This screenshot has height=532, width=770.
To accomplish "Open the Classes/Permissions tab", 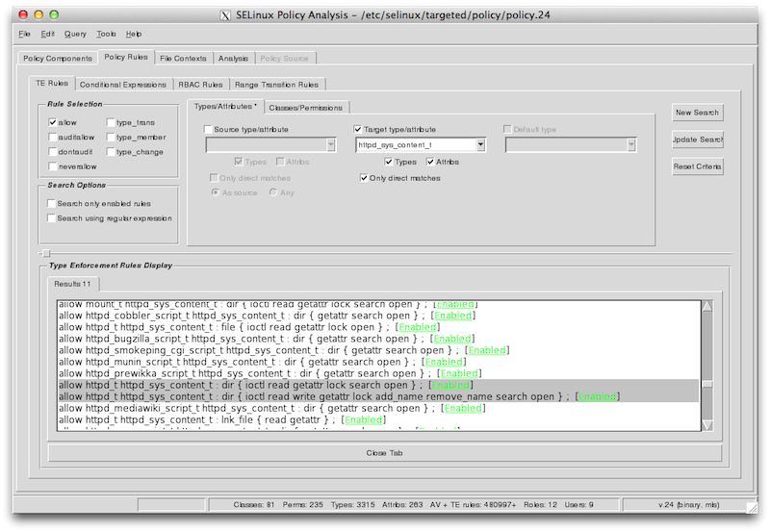I will click(x=304, y=107).
